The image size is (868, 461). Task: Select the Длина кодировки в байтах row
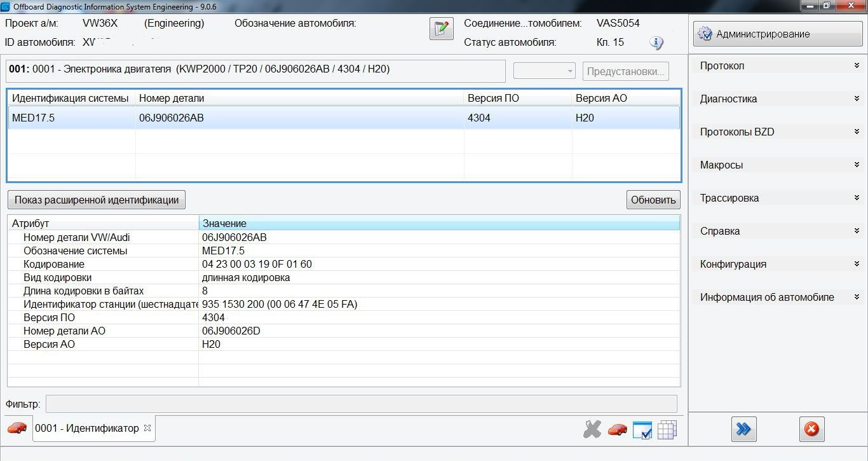click(x=344, y=291)
